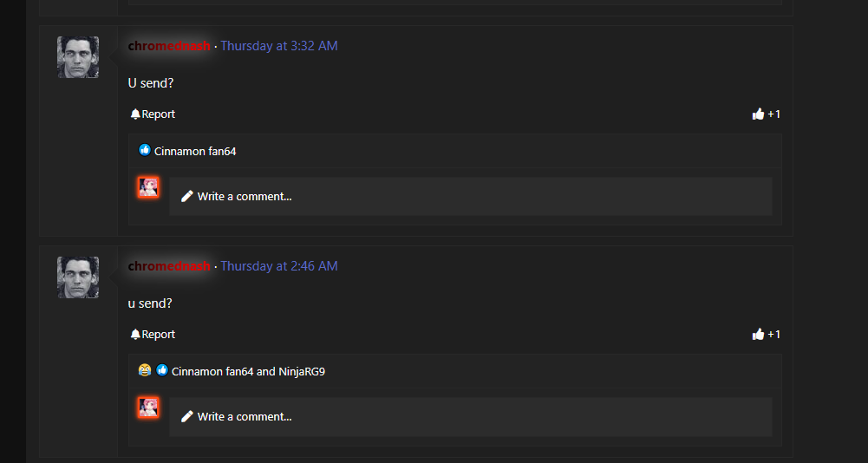Click the pencil icon in the first comment box
The width and height of the screenshot is (868, 463).
187,196
